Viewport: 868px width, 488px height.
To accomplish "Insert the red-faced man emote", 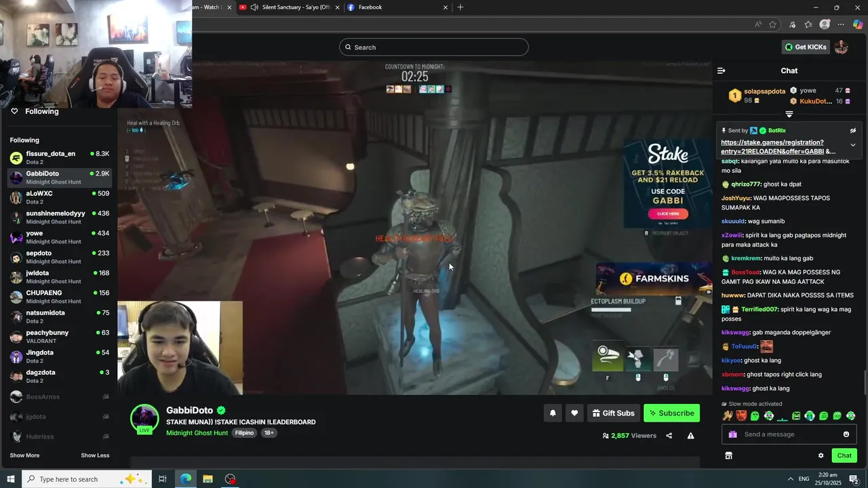I will [741, 415].
